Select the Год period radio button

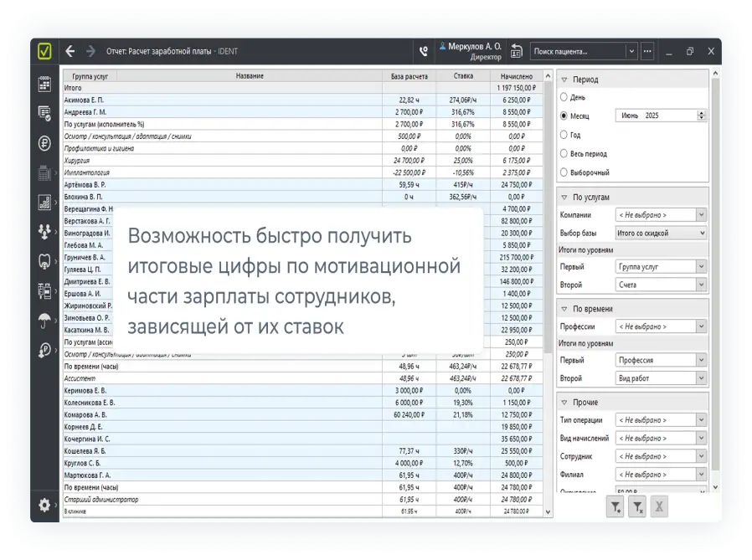[x=564, y=135]
